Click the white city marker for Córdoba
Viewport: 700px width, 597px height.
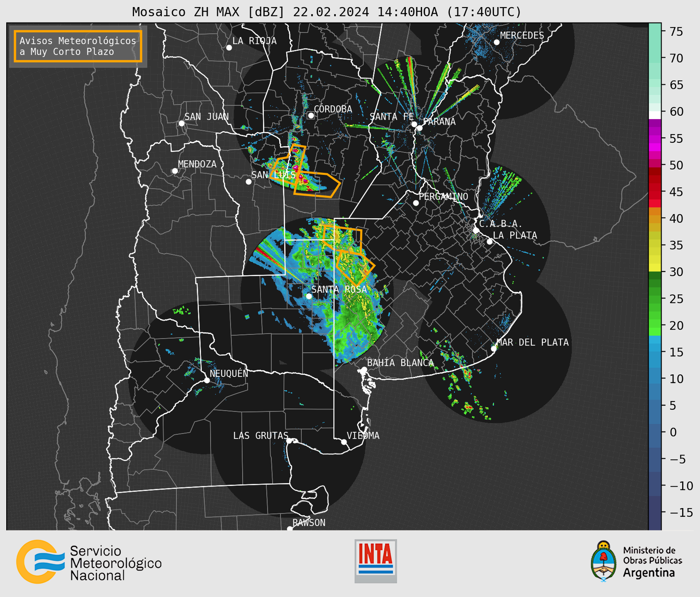[x=311, y=115]
